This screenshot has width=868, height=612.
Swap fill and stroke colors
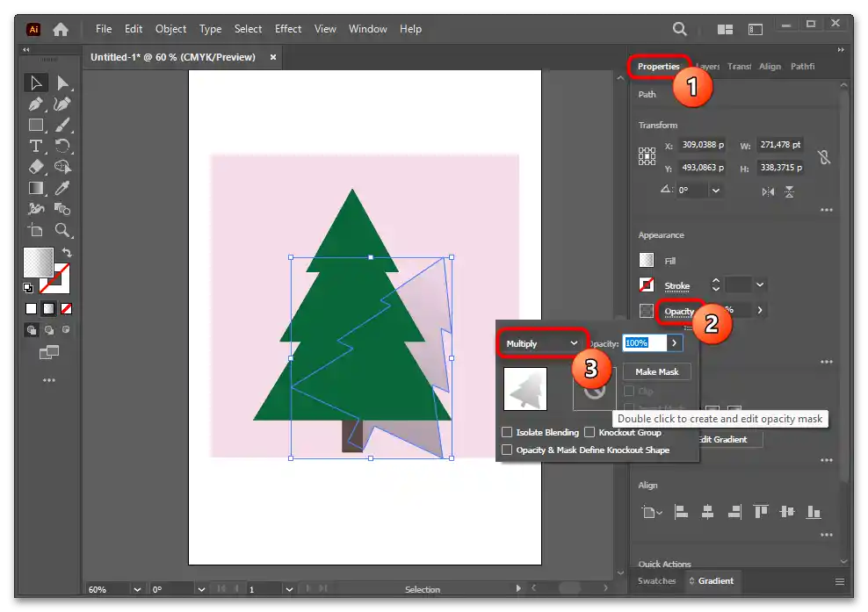(67, 253)
